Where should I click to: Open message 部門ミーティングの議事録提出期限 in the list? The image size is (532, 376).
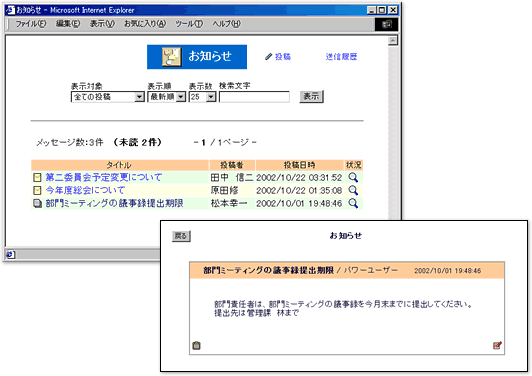point(114,203)
